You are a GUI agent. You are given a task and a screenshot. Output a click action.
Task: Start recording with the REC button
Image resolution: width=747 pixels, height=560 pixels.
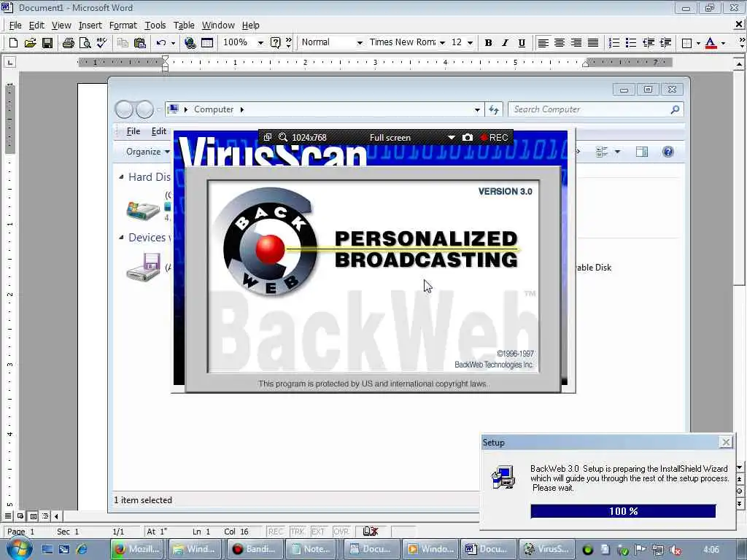click(x=494, y=137)
